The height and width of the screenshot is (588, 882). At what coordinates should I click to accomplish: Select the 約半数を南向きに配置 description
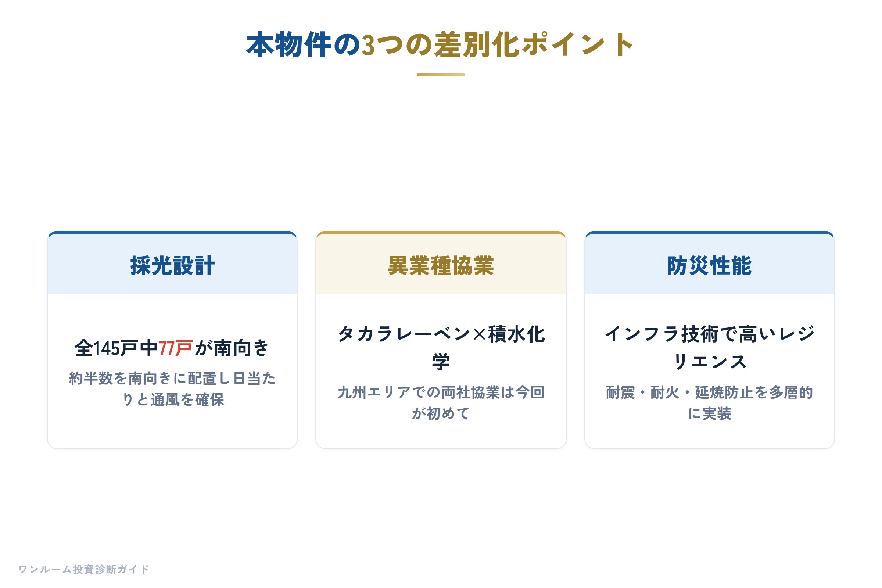(172, 389)
